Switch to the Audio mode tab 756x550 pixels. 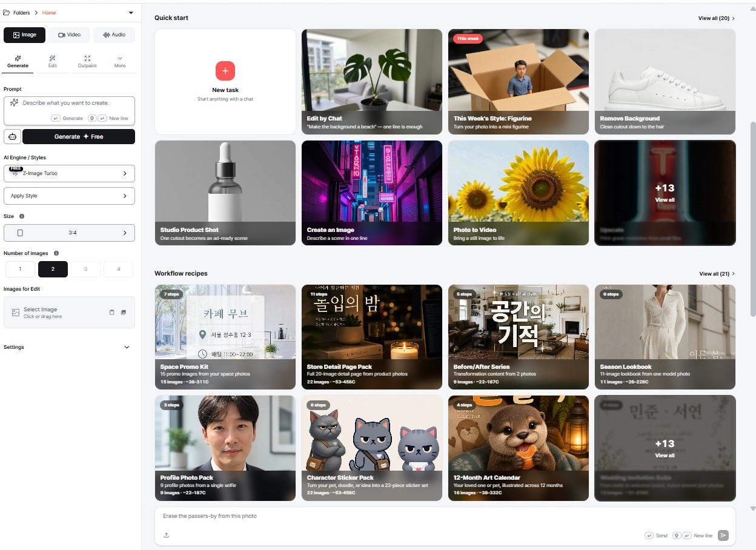coord(114,35)
